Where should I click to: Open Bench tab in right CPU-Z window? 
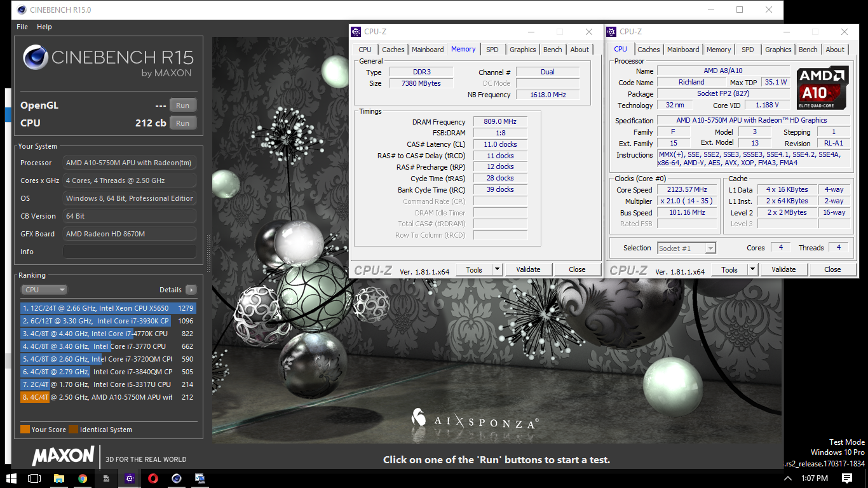808,50
